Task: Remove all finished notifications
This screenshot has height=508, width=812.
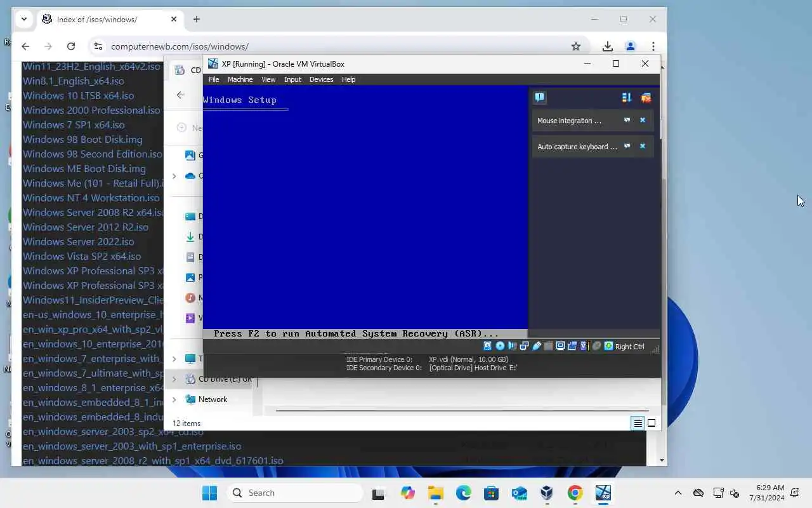Action: pyautogui.click(x=646, y=97)
